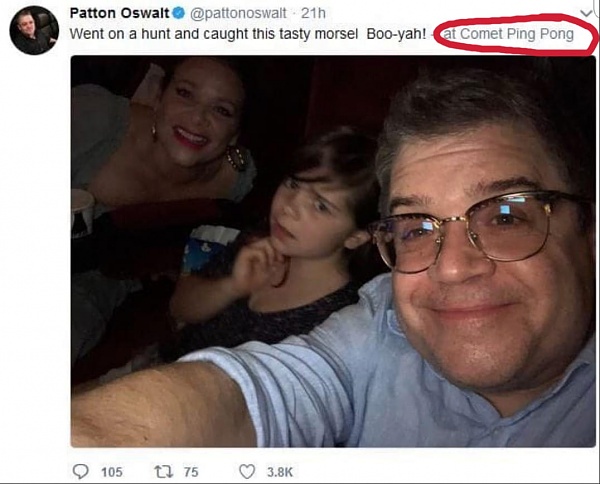Click the 3.8K likes count
Viewport: 600px width, 484px height.
pos(278,470)
